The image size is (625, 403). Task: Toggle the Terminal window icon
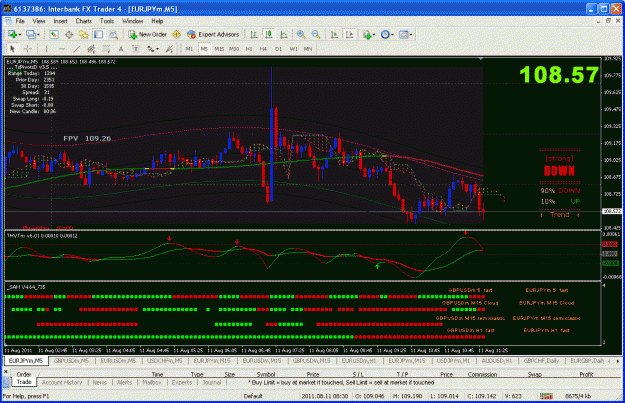tap(98, 35)
